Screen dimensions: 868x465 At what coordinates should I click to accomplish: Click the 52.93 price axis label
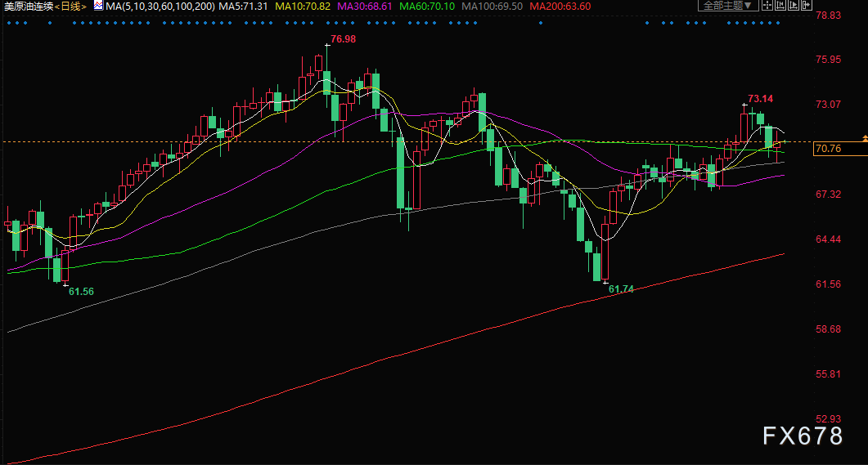tap(828, 418)
